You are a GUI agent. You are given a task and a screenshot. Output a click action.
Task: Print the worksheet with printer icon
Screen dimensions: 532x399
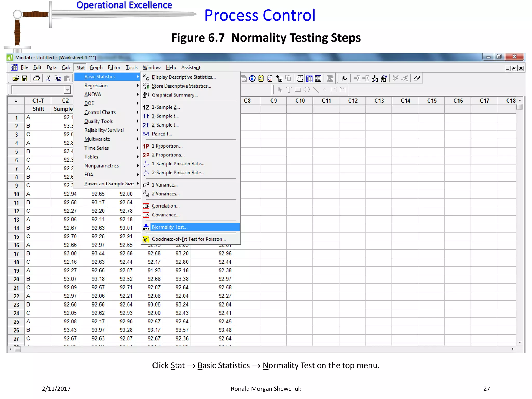(x=36, y=78)
